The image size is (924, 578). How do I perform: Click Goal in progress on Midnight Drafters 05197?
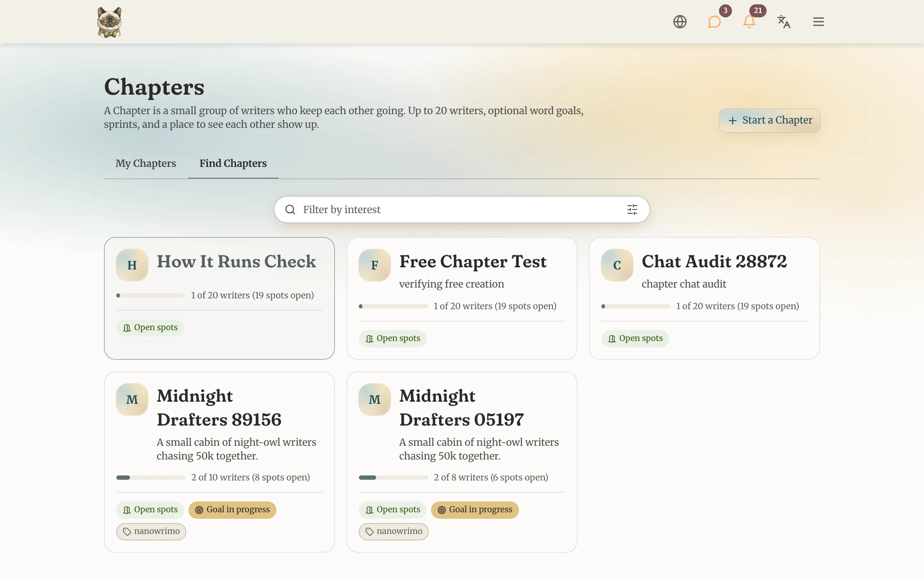(x=475, y=510)
